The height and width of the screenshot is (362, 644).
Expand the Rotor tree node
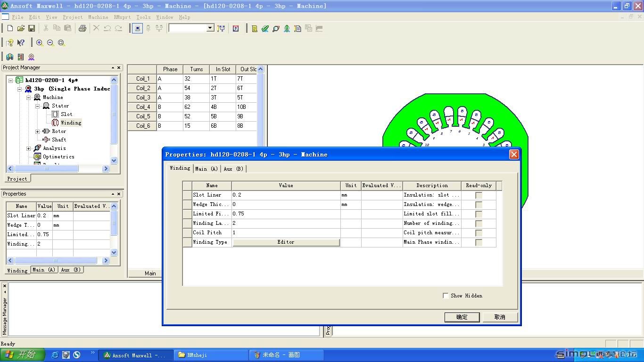coord(37,131)
